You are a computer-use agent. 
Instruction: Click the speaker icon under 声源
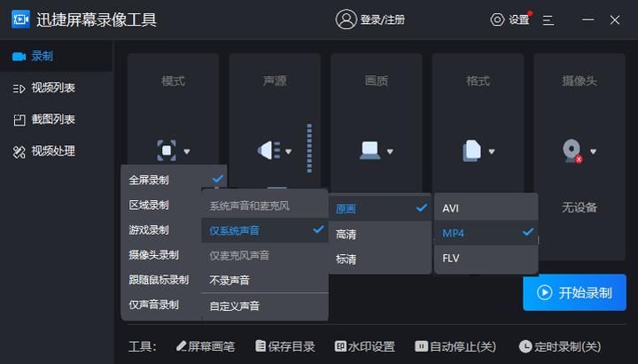click(x=268, y=151)
